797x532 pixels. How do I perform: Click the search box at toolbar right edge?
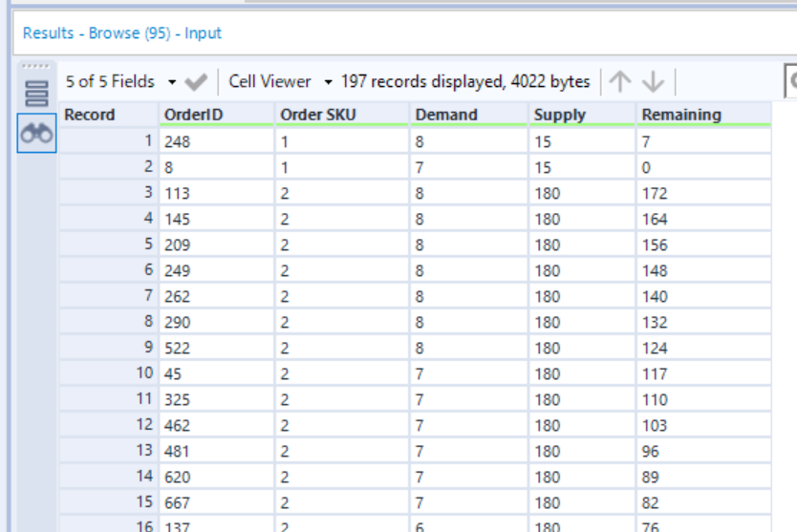pyautogui.click(x=791, y=81)
